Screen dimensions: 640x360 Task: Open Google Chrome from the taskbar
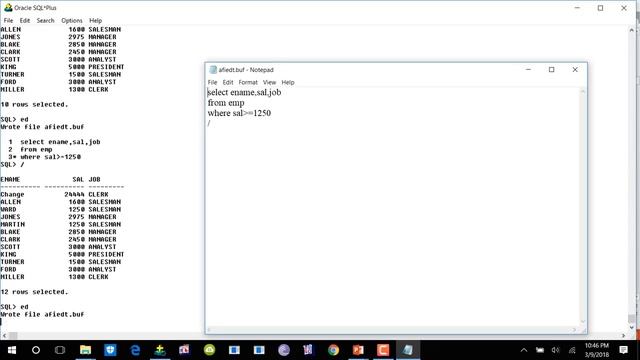[x=333, y=350]
